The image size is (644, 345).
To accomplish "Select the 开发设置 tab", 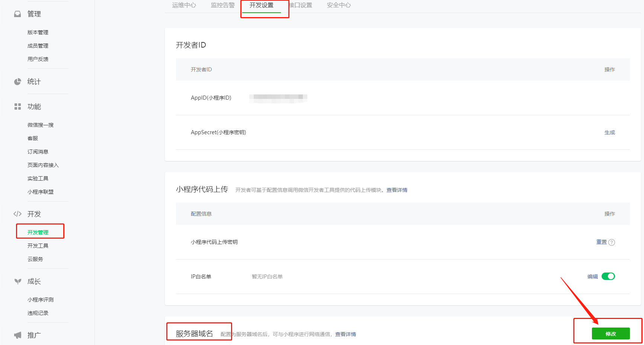I will pyautogui.click(x=262, y=5).
